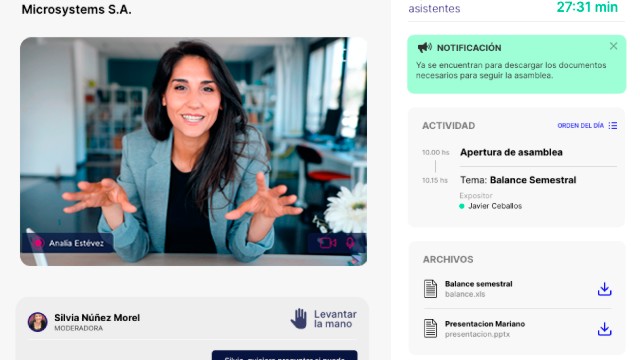Click the dark chat message bubble

pos(284,355)
